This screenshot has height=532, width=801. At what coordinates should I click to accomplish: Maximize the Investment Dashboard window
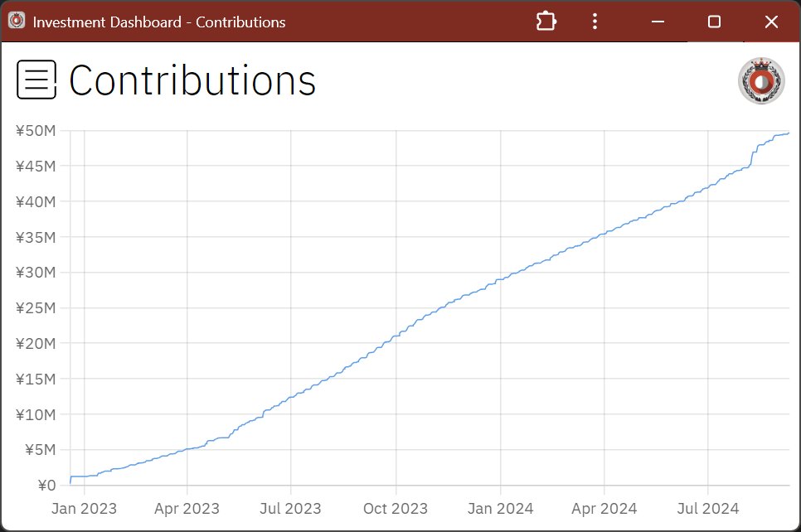pyautogui.click(x=714, y=22)
